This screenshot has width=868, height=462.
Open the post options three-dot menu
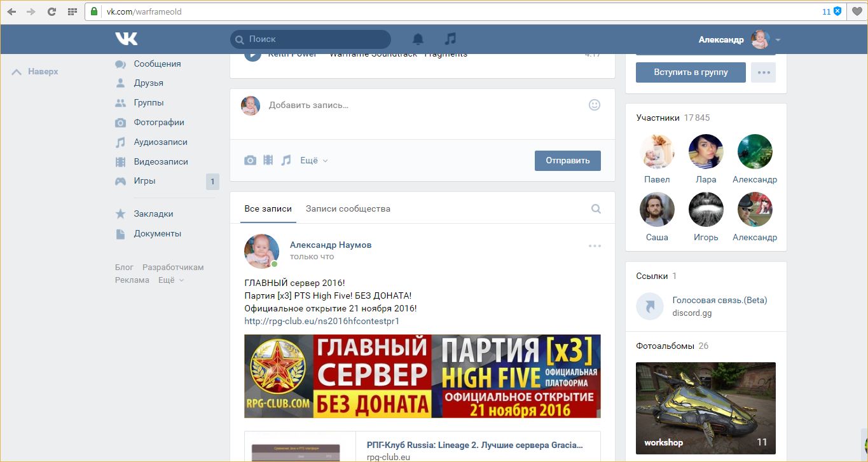(595, 246)
